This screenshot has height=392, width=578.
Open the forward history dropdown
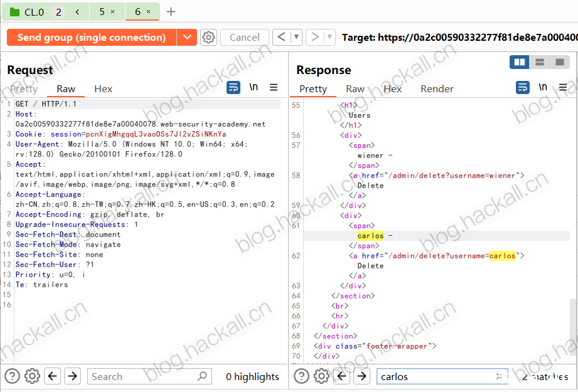coord(329,37)
